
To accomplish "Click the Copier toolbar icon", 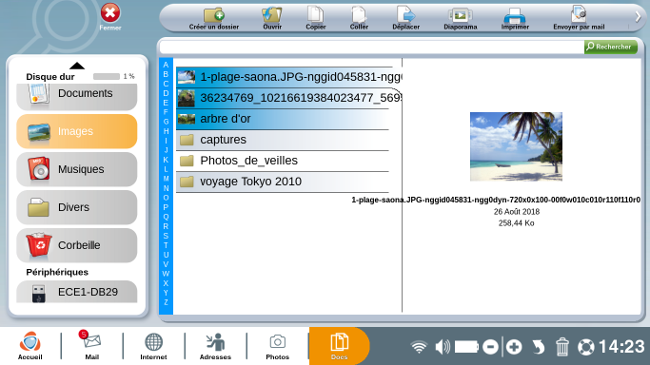I will pyautogui.click(x=315, y=15).
